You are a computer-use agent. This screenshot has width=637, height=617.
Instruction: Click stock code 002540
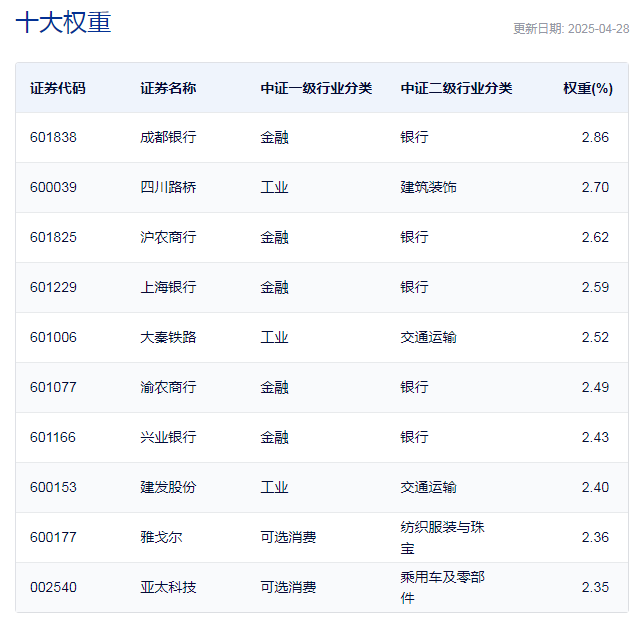point(53,587)
